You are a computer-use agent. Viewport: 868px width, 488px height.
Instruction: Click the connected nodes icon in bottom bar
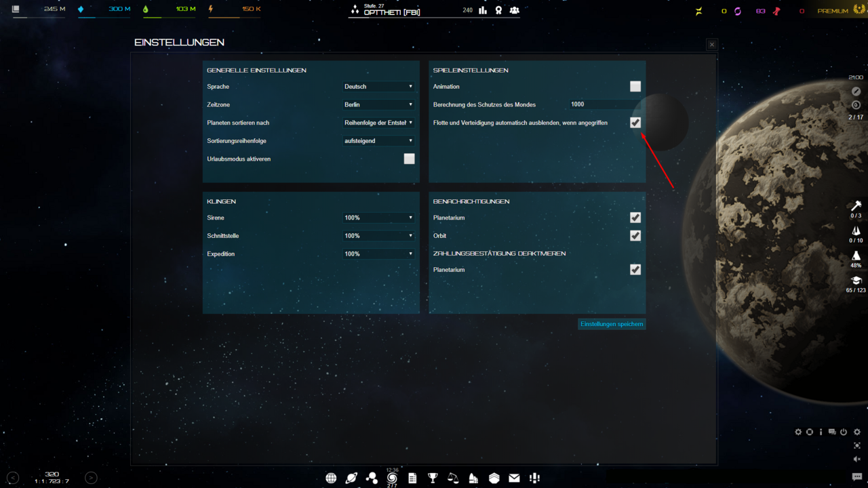(x=372, y=478)
